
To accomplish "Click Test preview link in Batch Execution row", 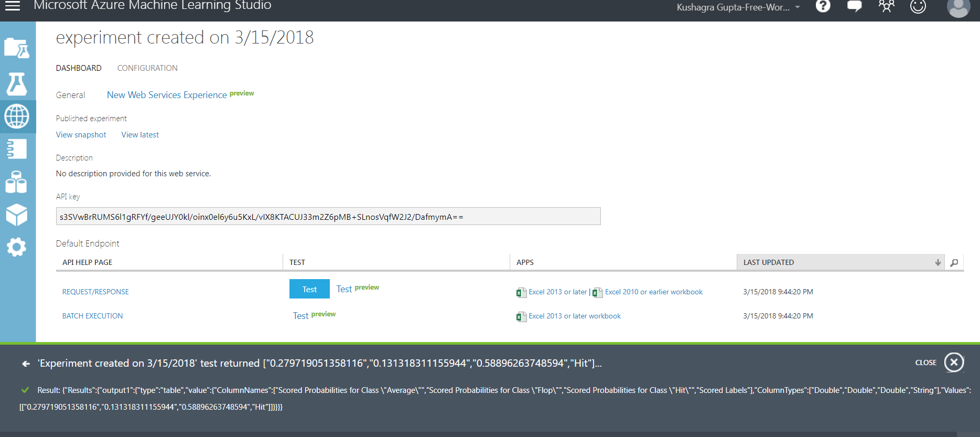I will click(314, 315).
